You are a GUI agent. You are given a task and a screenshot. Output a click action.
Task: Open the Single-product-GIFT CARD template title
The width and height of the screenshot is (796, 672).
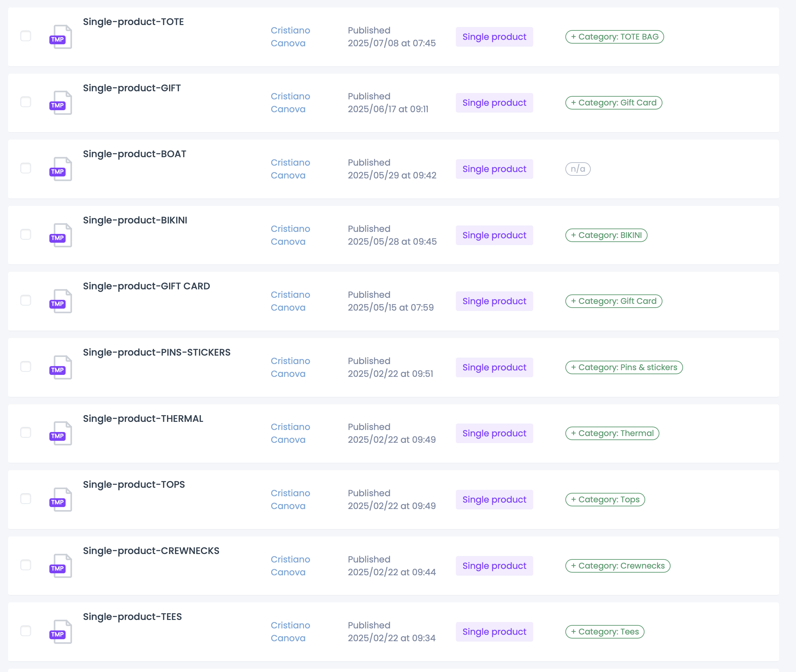click(146, 286)
